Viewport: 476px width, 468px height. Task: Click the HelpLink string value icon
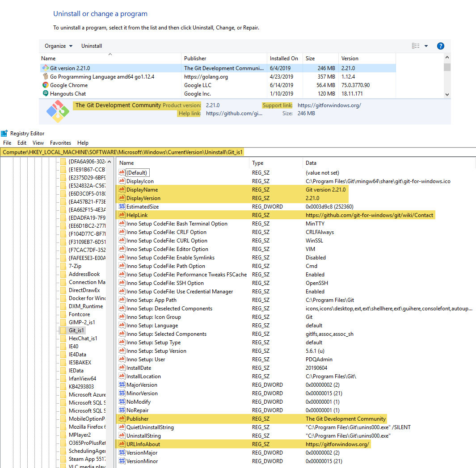(x=122, y=215)
